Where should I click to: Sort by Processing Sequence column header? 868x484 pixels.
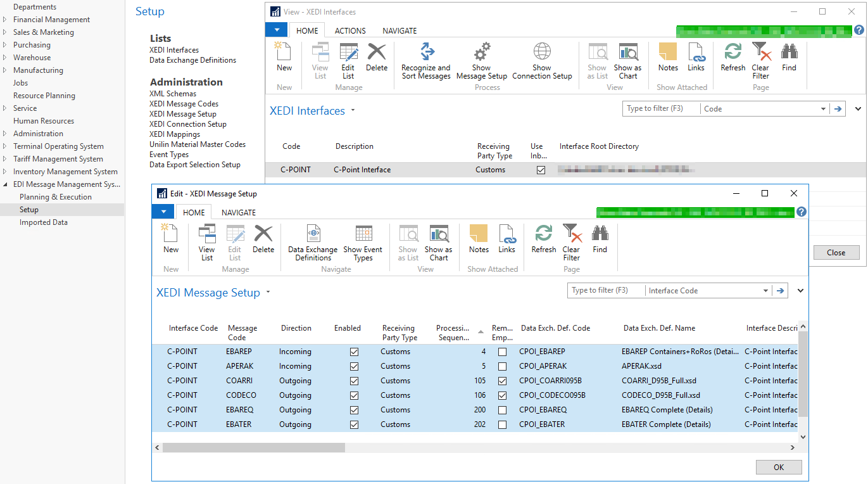tap(453, 333)
